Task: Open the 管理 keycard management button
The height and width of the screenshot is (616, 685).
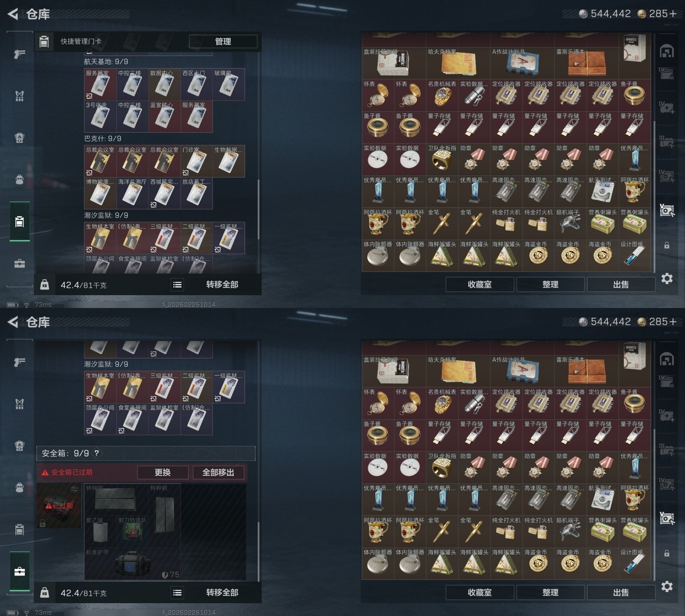Action: point(223,41)
